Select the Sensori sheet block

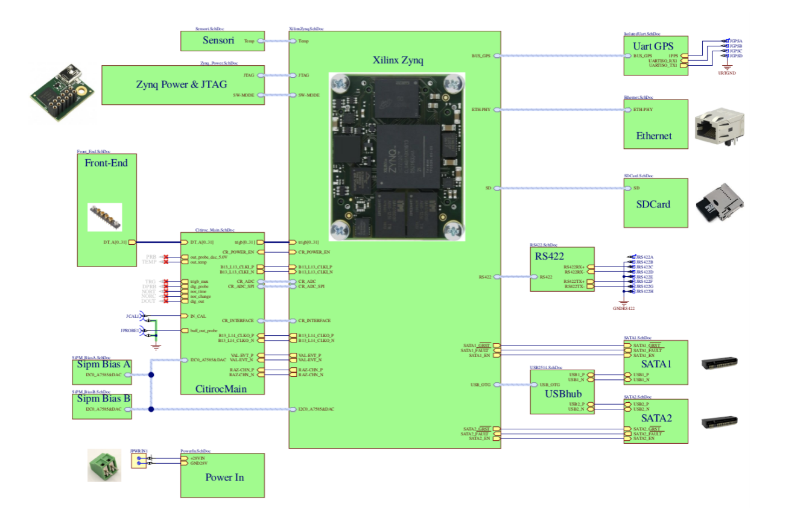(223, 41)
